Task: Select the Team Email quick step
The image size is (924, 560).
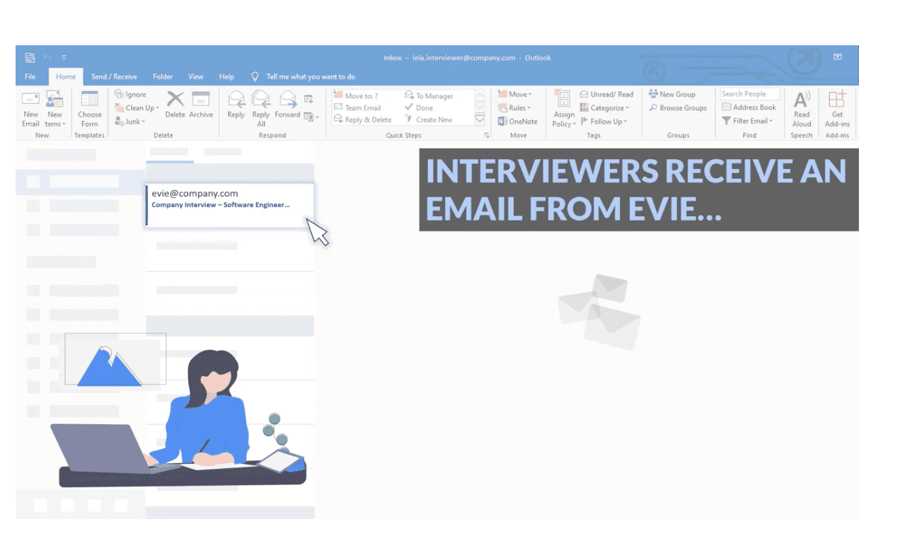Action: (x=357, y=107)
